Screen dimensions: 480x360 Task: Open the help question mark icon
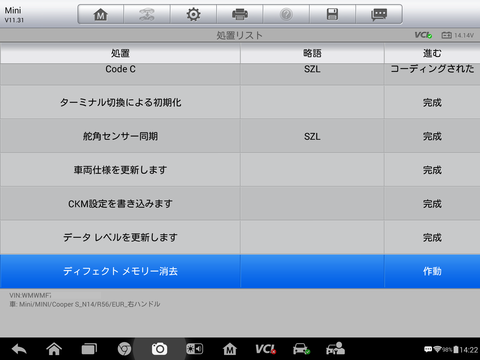click(x=286, y=14)
